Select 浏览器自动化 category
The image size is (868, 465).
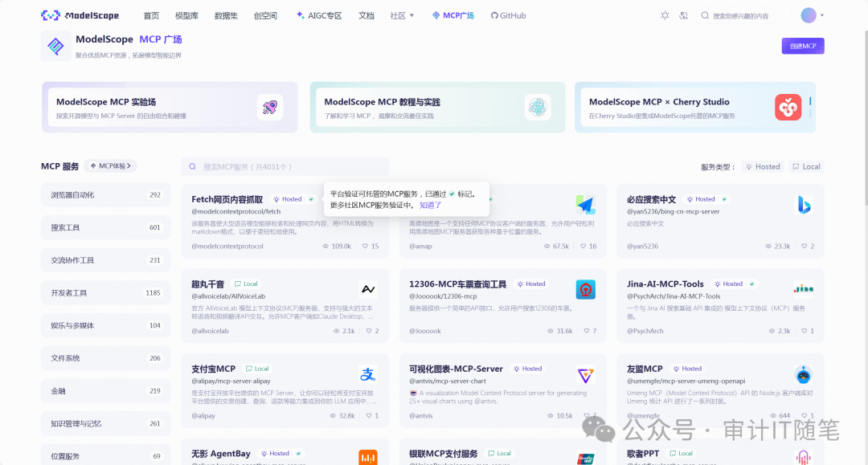pos(106,195)
